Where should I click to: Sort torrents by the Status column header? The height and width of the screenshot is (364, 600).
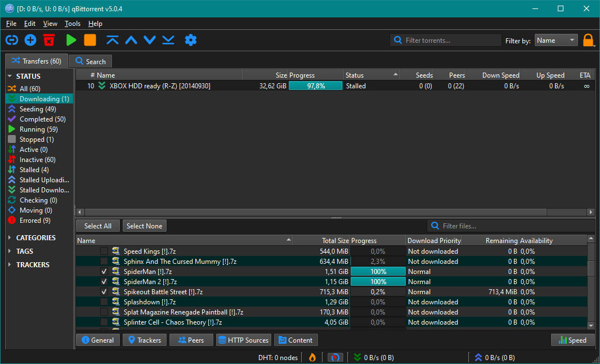371,75
